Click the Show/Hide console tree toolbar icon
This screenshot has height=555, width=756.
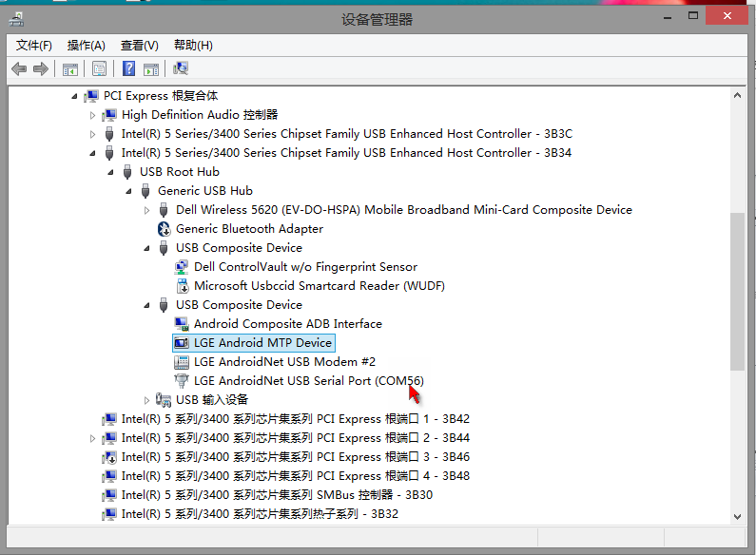click(x=69, y=68)
